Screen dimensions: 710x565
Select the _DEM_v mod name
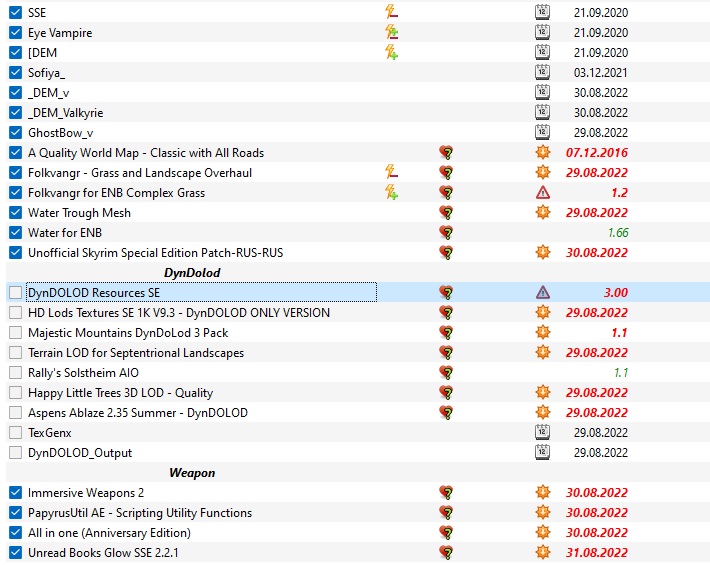point(48,93)
